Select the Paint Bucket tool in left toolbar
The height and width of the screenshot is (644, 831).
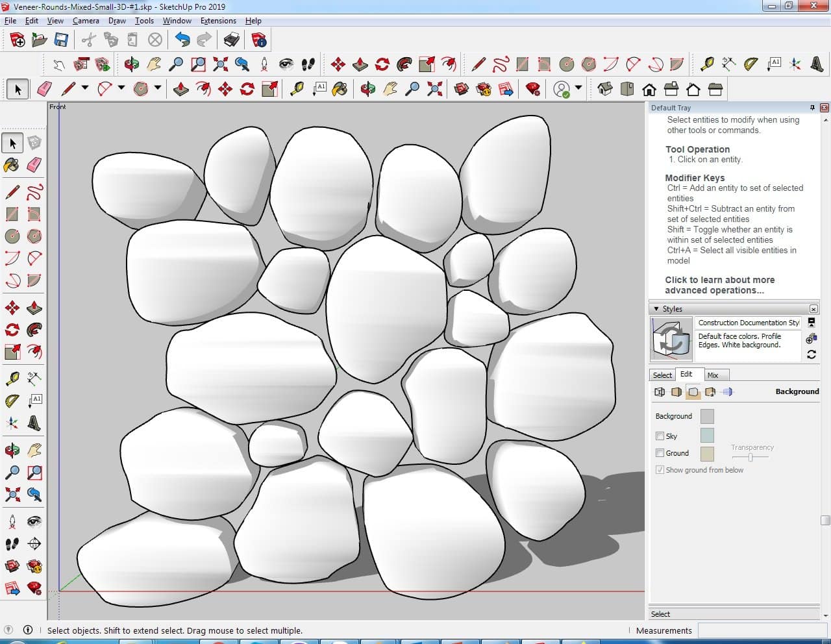[12, 165]
